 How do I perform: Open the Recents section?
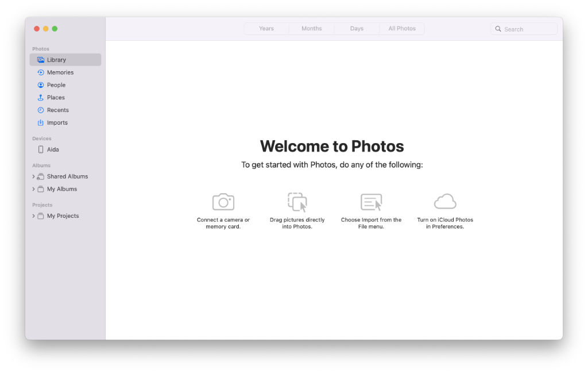pyautogui.click(x=57, y=110)
